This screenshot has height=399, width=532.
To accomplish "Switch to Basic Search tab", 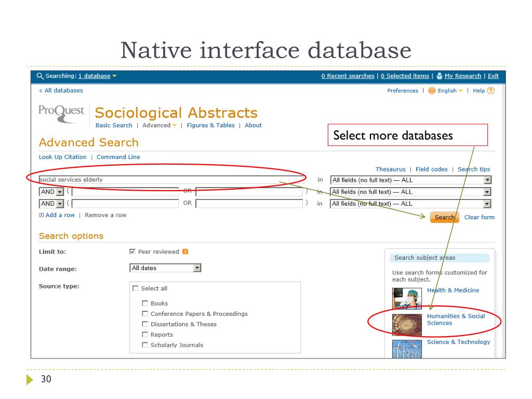I will point(114,125).
